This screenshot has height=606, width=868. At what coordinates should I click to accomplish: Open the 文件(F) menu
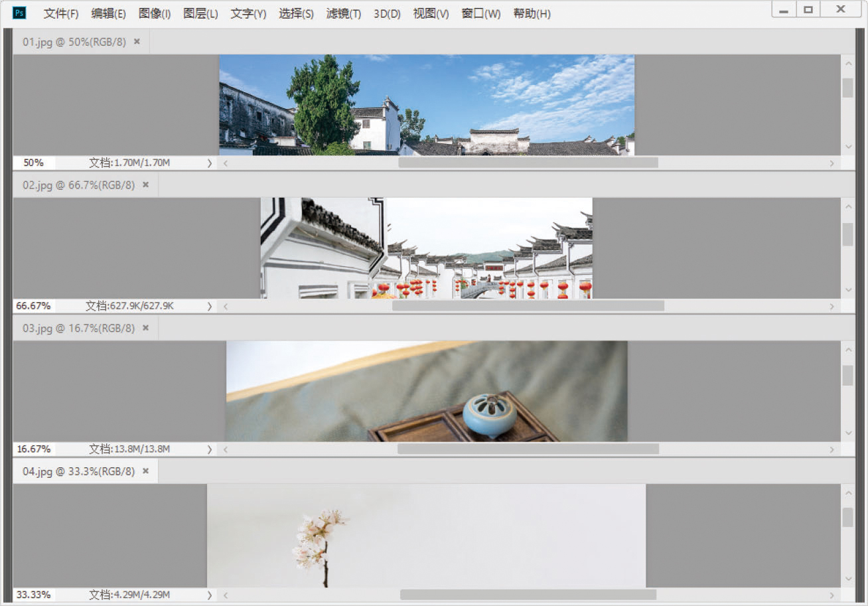point(61,13)
